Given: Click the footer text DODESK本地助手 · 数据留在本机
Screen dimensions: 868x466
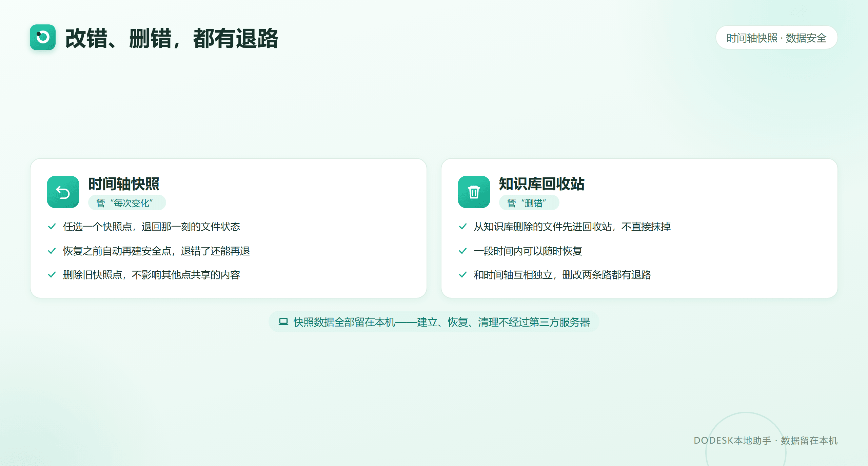Looking at the screenshot, I should pyautogui.click(x=766, y=440).
